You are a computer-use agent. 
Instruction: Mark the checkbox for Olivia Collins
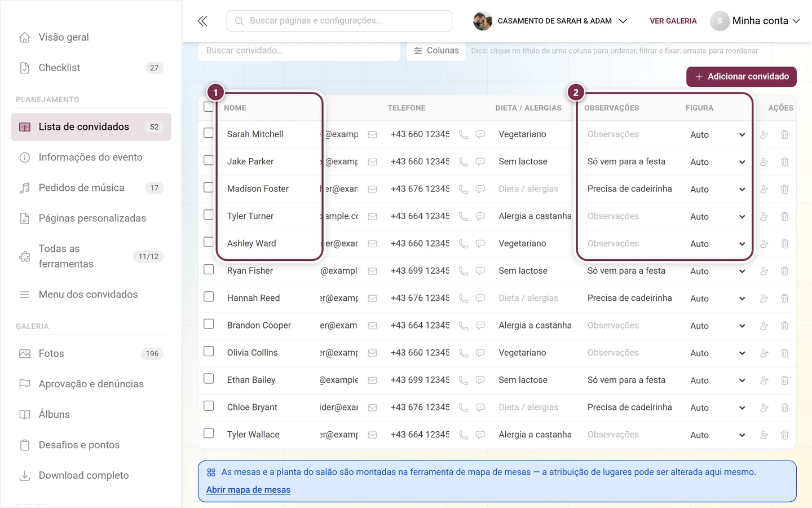click(x=209, y=351)
